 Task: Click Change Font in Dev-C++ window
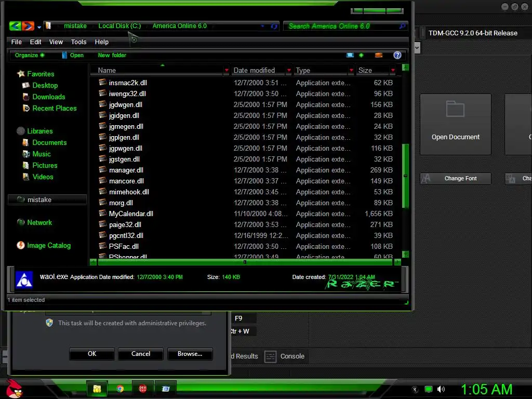click(455, 179)
